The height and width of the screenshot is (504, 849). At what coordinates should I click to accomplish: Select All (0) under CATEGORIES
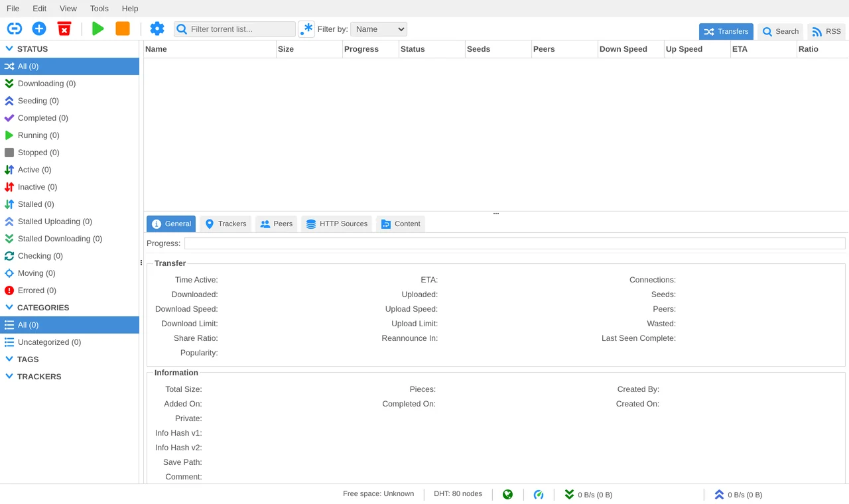pos(70,325)
